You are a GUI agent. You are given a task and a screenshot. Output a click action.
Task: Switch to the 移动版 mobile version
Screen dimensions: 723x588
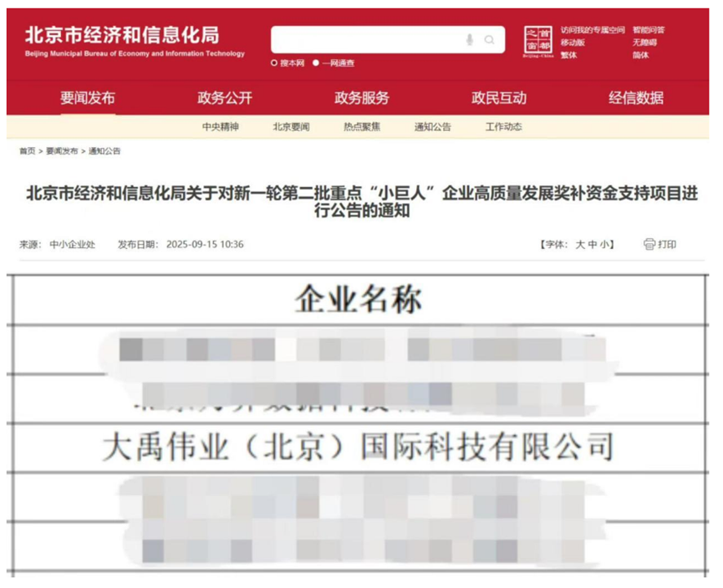pyautogui.click(x=573, y=43)
